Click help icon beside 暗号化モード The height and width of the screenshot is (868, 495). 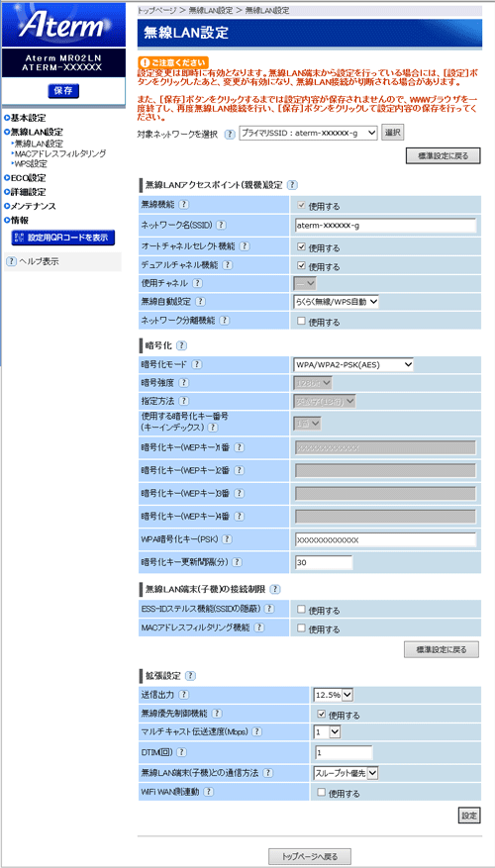(x=197, y=364)
